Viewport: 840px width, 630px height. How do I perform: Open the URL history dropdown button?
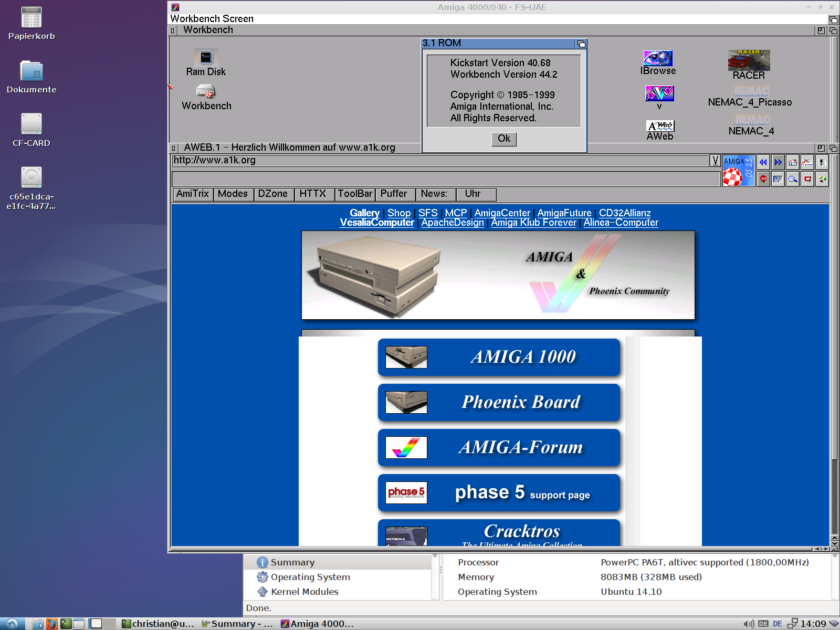(715, 161)
